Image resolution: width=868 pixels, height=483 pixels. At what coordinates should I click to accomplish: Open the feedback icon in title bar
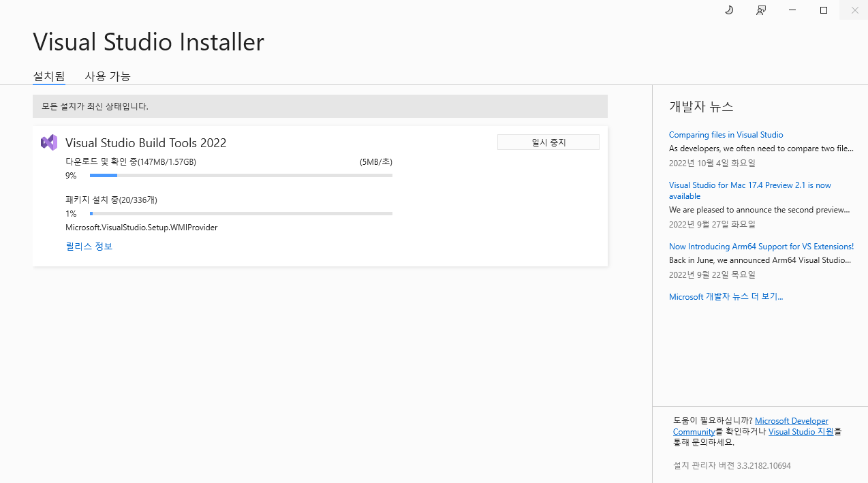point(761,10)
